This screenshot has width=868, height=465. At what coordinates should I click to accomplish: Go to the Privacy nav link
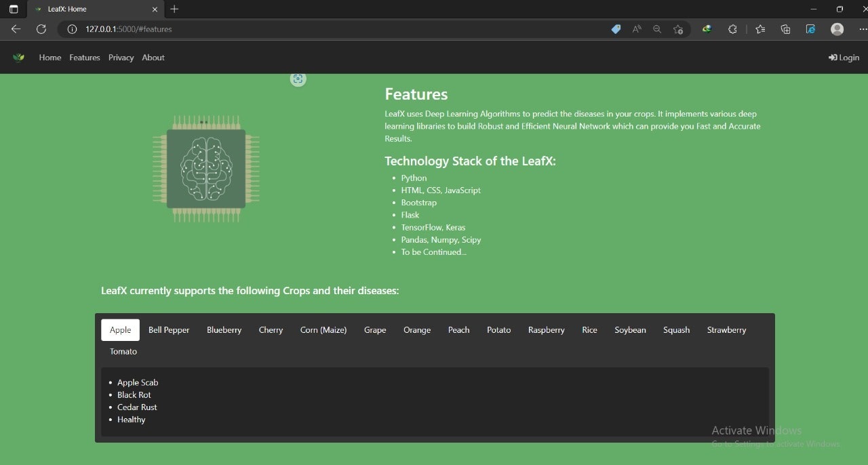coord(121,58)
